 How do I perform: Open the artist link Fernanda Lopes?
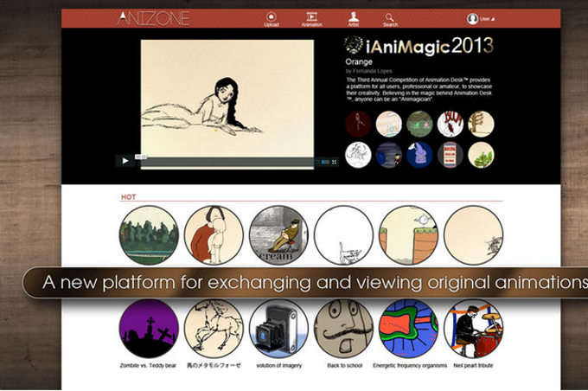pos(373,71)
